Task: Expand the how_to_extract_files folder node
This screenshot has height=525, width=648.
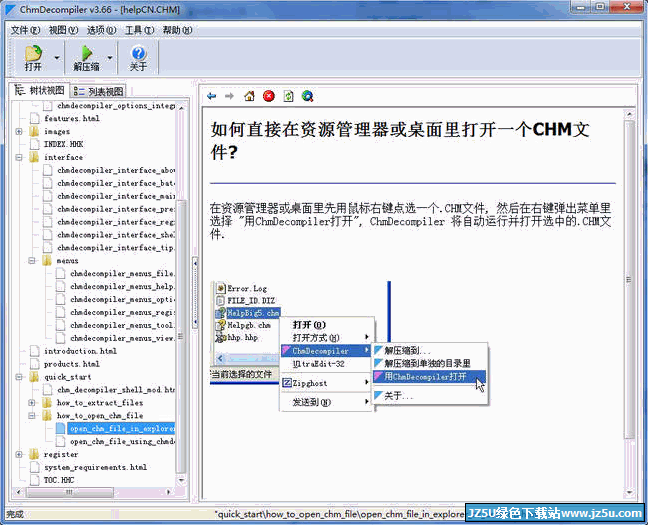Action: (x=32, y=403)
